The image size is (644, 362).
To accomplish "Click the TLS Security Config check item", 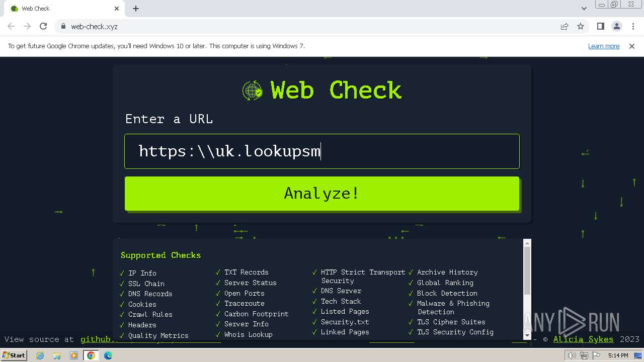I will [455, 332].
